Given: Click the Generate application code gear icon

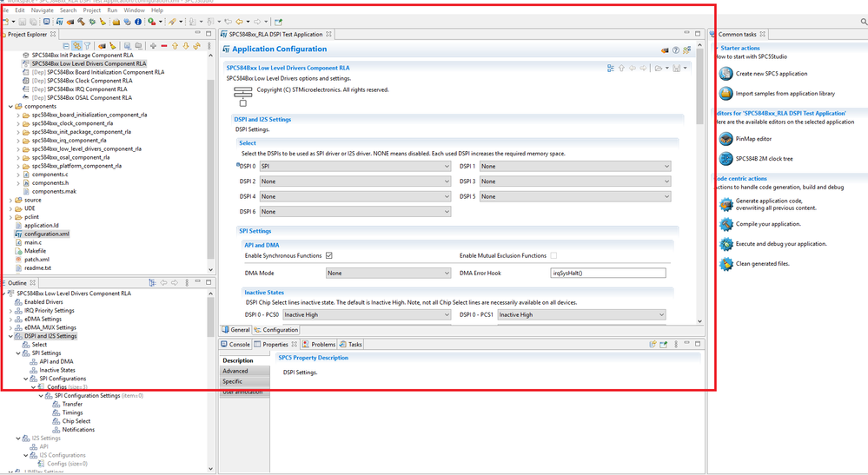Looking at the screenshot, I should click(726, 205).
